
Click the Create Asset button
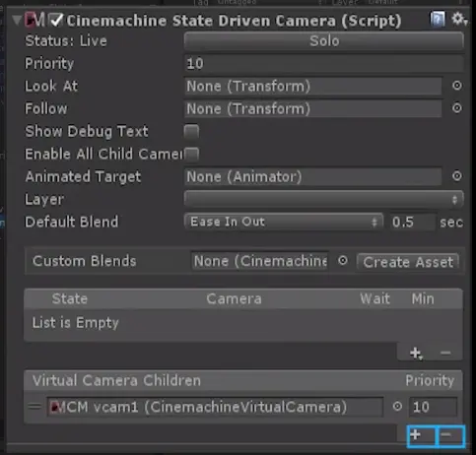point(408,262)
